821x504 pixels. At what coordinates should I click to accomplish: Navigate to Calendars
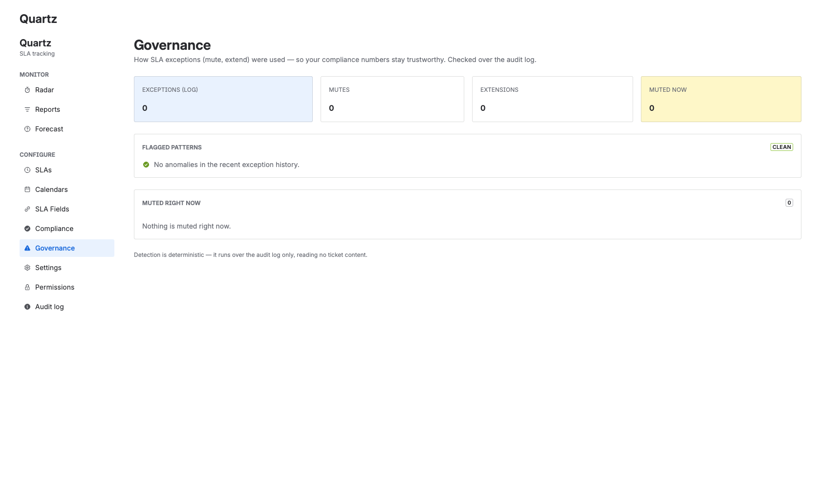pos(67,189)
